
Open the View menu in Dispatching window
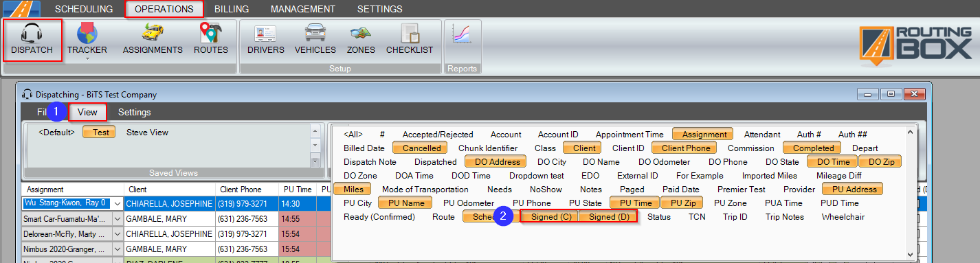87,112
